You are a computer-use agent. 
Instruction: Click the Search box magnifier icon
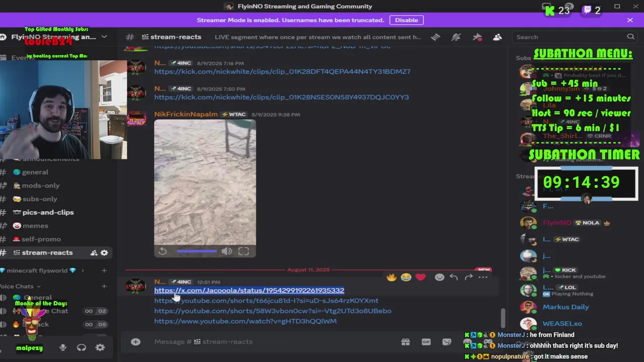click(x=630, y=37)
